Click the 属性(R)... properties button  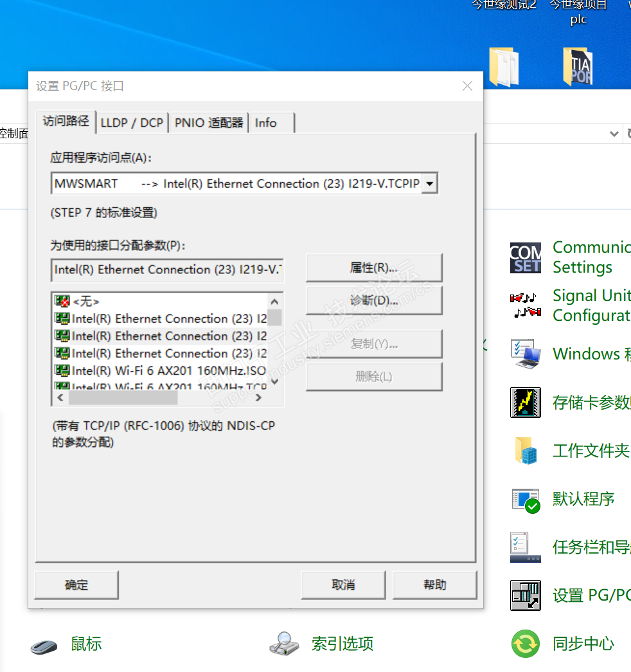(374, 268)
